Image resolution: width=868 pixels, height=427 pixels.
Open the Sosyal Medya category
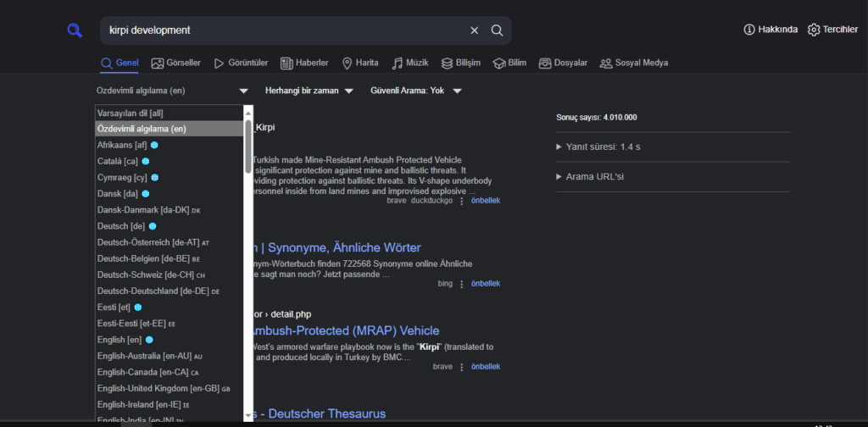634,63
